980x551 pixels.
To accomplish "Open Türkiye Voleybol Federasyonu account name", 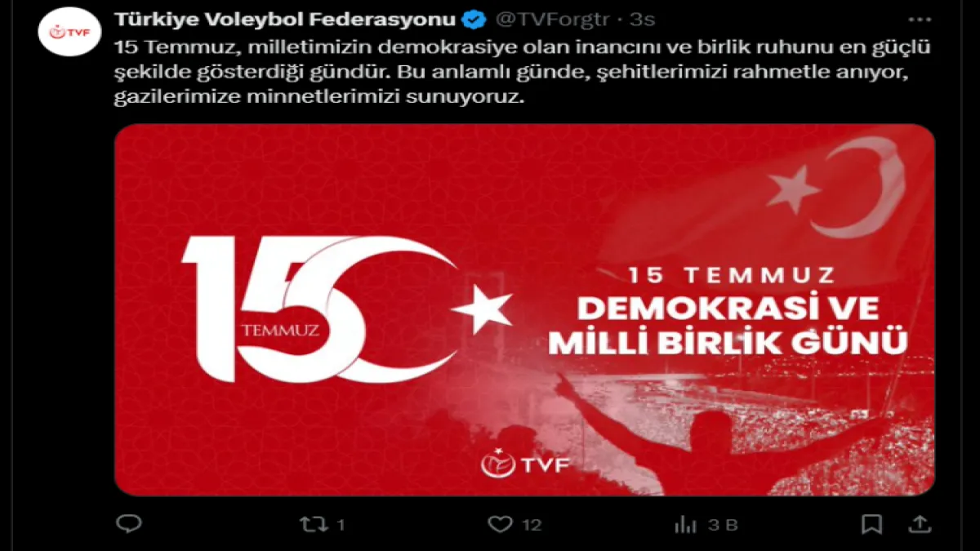I will point(285,20).
